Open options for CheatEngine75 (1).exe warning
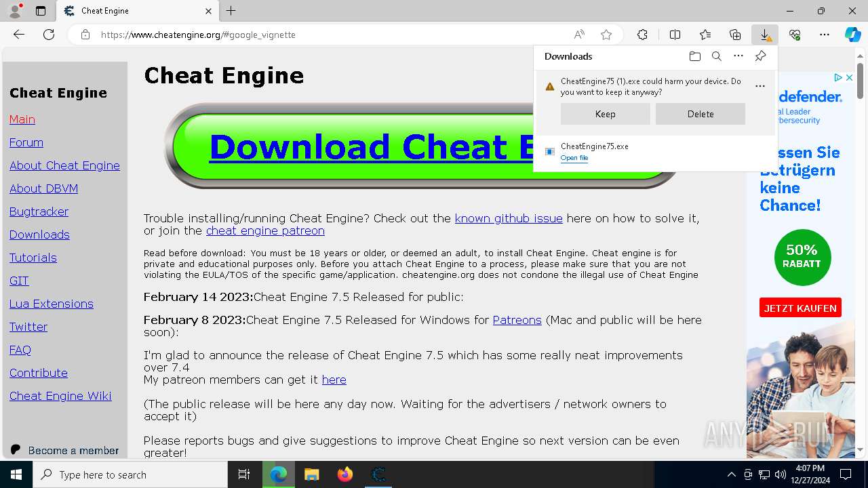Image resolution: width=868 pixels, height=488 pixels. pos(760,86)
